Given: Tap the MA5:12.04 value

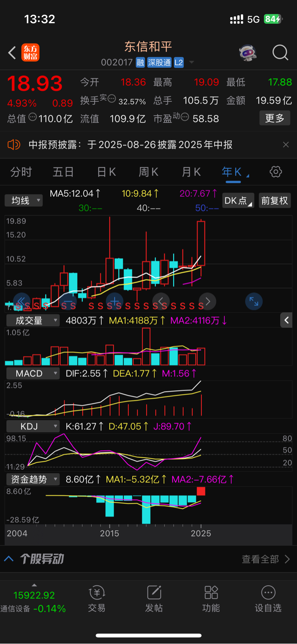Looking at the screenshot, I should click(75, 193).
